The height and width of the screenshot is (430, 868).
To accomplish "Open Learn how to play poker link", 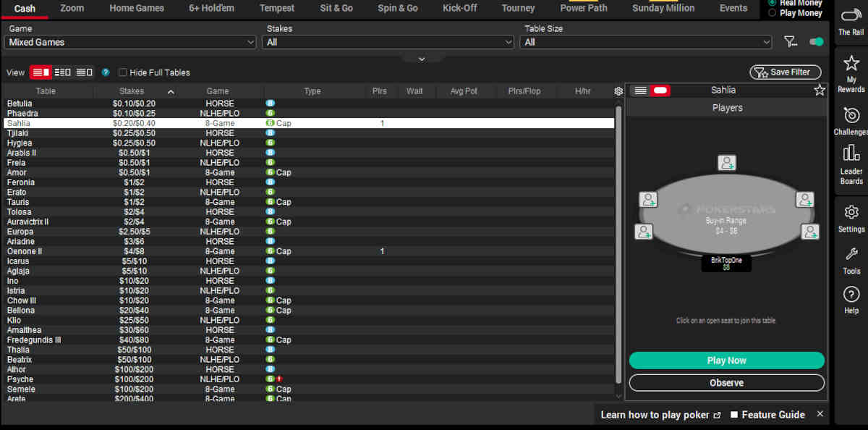I will pyautogui.click(x=660, y=415).
